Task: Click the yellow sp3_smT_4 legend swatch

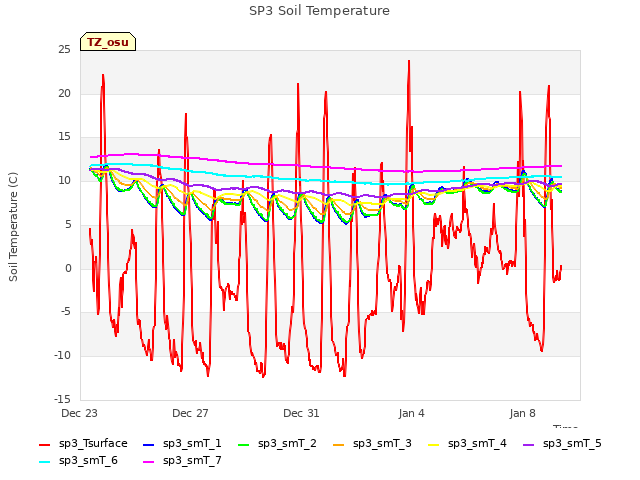Action: [433, 444]
